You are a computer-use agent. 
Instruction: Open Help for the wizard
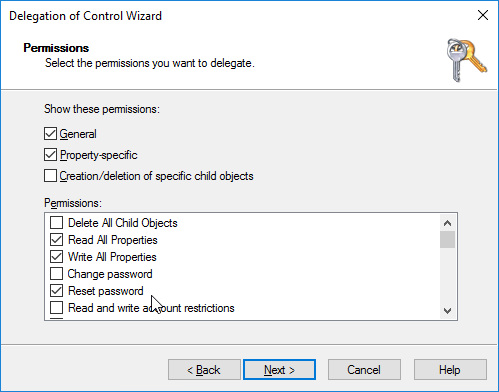point(450,370)
